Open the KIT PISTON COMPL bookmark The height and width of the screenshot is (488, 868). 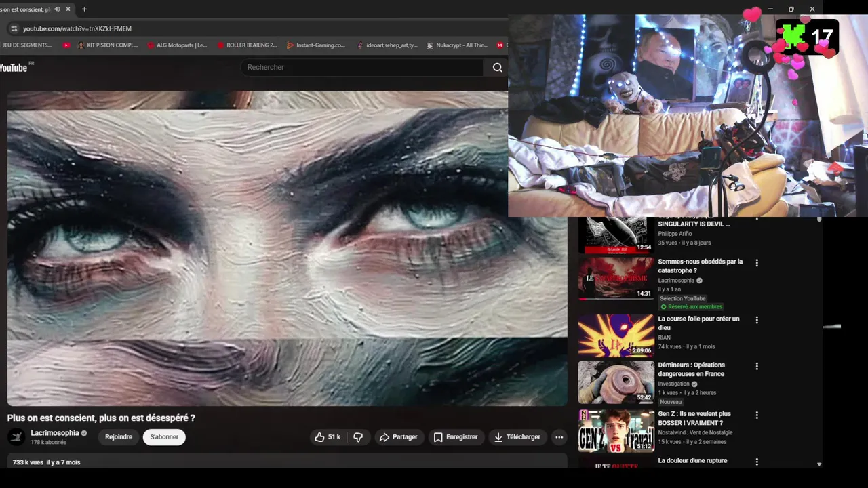click(107, 45)
